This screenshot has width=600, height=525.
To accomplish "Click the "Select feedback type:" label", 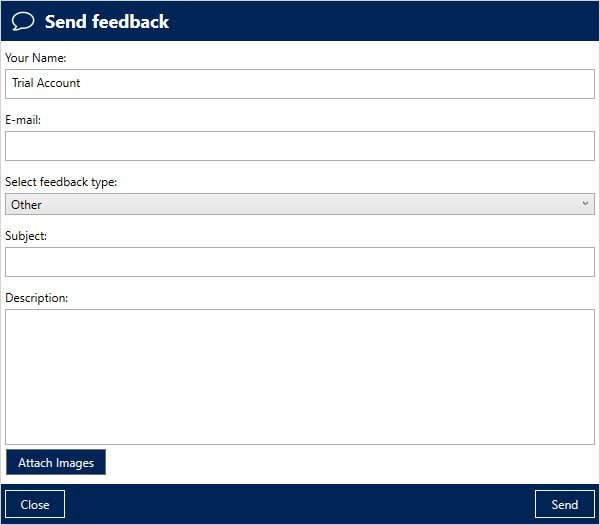I will (61, 182).
